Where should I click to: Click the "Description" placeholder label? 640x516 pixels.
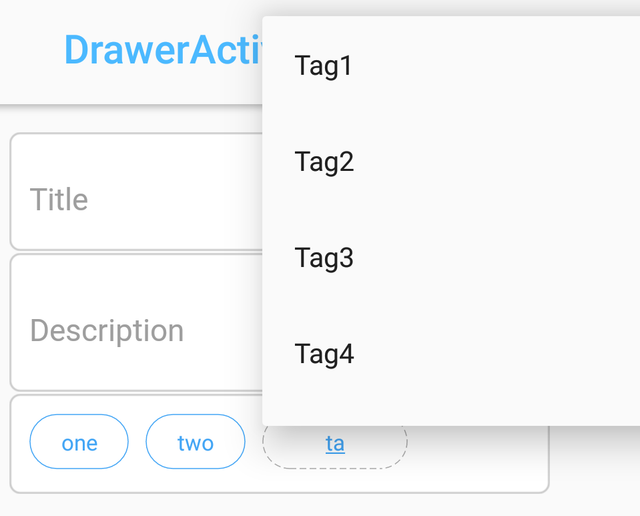point(107,330)
